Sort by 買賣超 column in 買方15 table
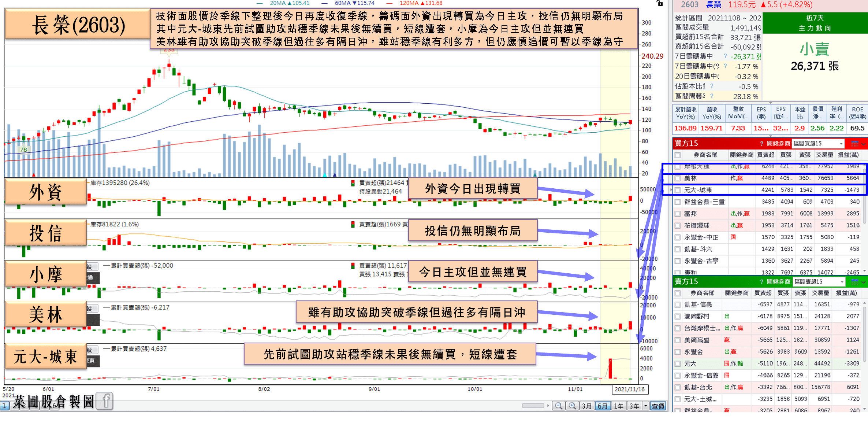Viewport: 868px width, 421px height. click(765, 155)
